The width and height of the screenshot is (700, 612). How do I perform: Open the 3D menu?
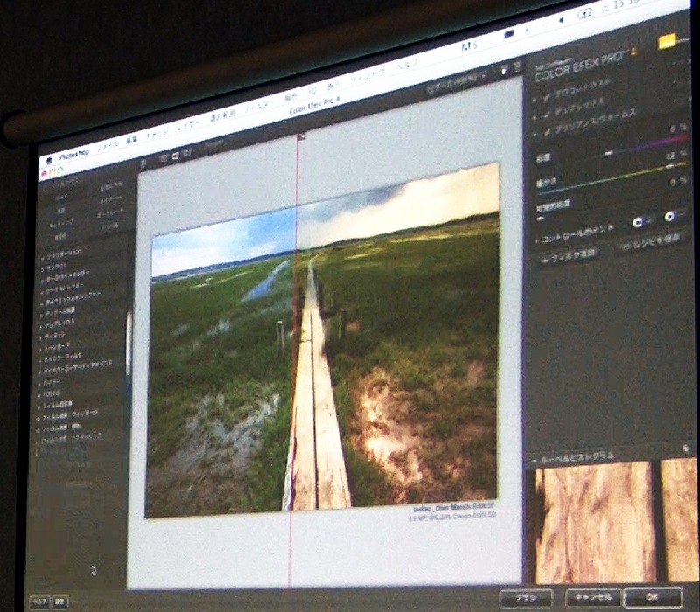(311, 92)
